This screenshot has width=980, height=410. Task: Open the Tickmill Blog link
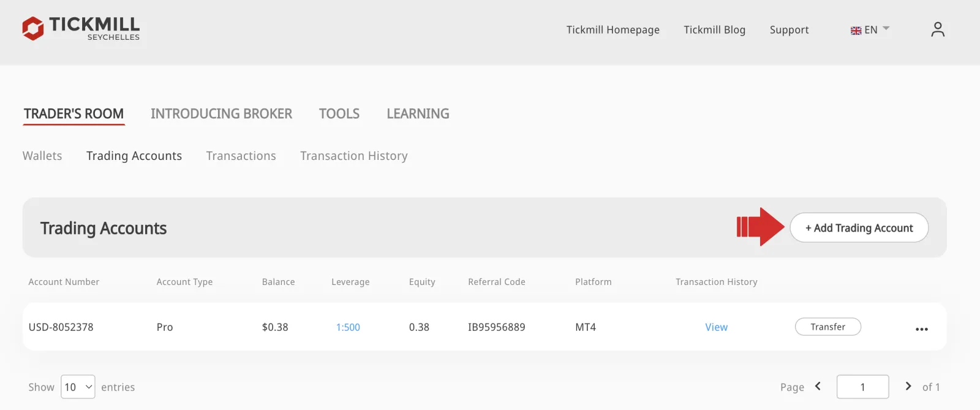(x=714, y=30)
